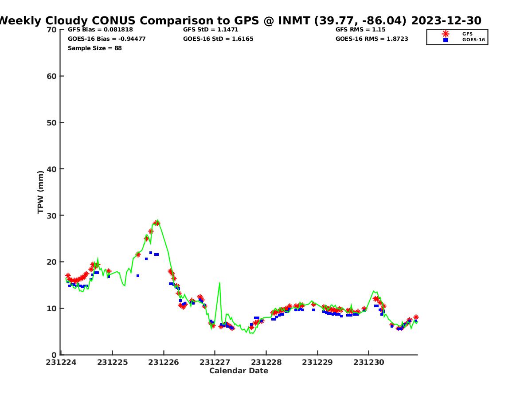
Task: Select the GFS label in the legend
Action: [x=467, y=34]
